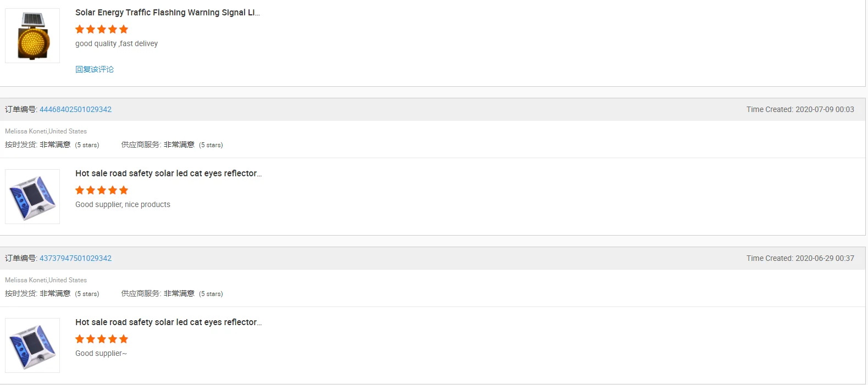Click buyer Melissa Koneti under order 44468402501029342
The height and width of the screenshot is (385, 868).
[x=26, y=131]
